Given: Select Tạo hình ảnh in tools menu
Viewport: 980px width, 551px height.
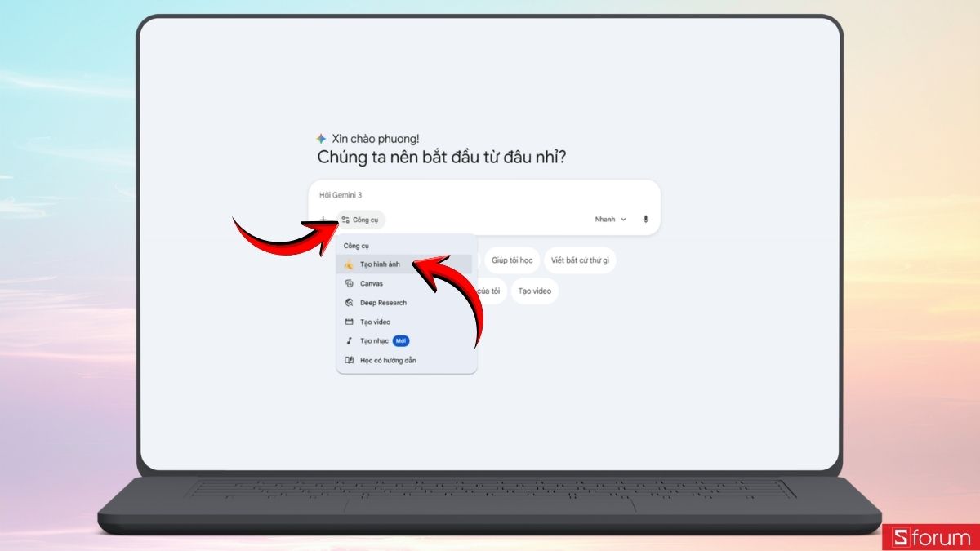Looking at the screenshot, I should pyautogui.click(x=380, y=264).
